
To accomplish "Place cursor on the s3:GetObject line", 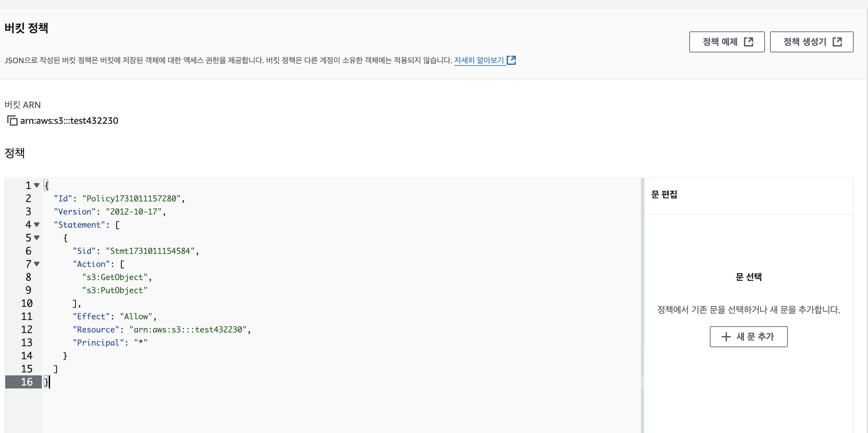I will (115, 277).
